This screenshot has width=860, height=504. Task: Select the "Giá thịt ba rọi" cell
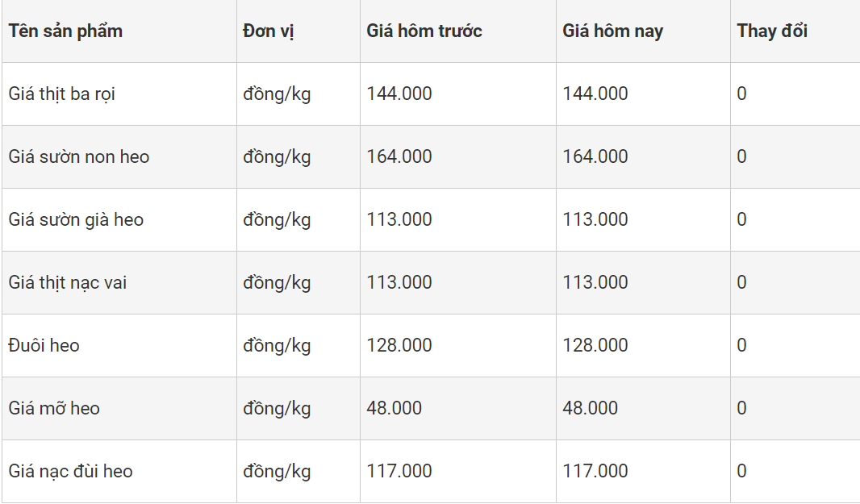point(62,94)
